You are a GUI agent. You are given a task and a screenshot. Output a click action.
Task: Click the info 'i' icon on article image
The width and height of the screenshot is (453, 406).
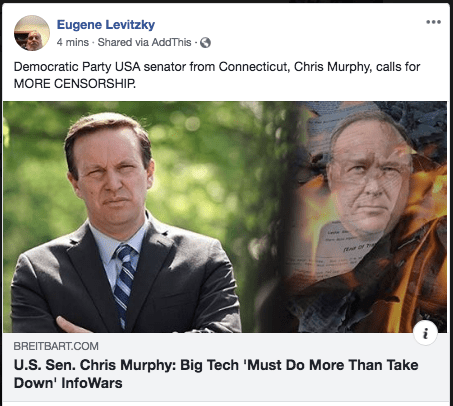pyautogui.click(x=425, y=333)
